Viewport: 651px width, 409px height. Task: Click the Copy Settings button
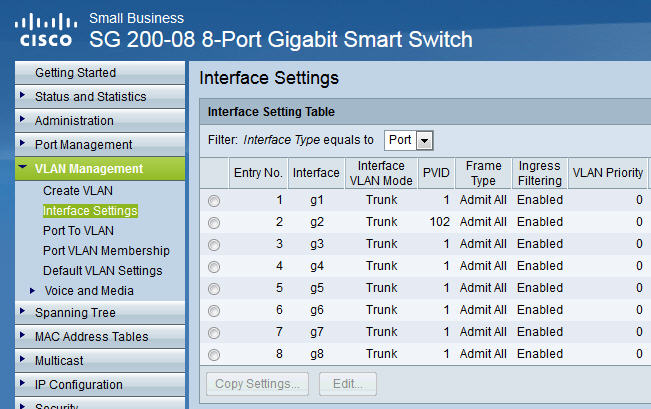257,384
